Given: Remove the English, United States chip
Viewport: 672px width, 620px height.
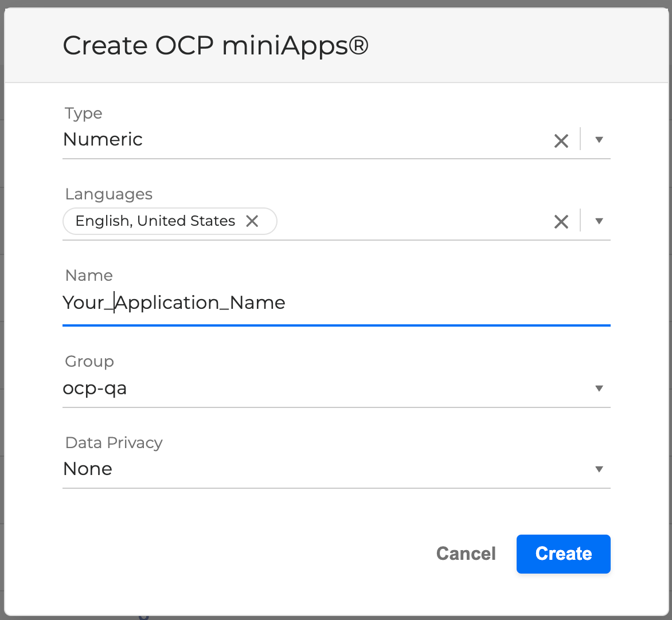Looking at the screenshot, I should (252, 221).
